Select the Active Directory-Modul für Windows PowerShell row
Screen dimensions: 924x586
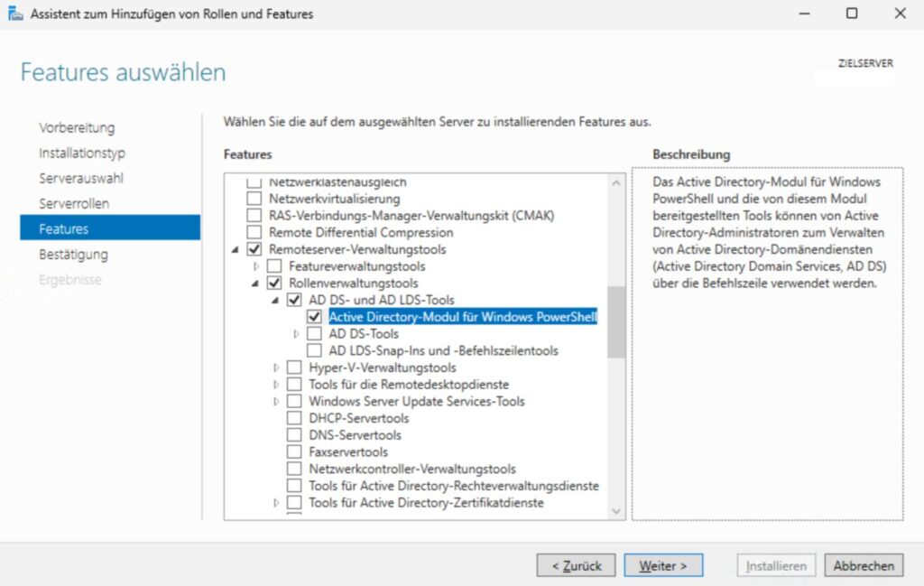(463, 317)
